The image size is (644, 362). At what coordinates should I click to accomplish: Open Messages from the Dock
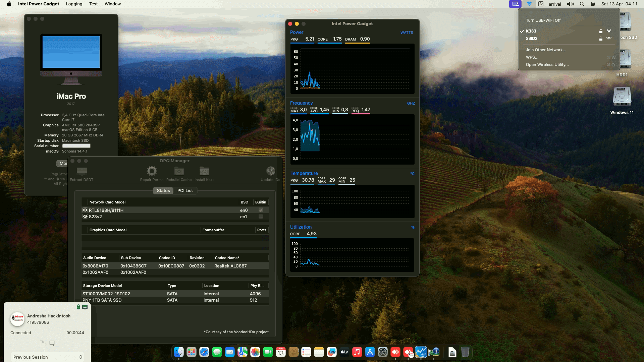(x=217, y=352)
